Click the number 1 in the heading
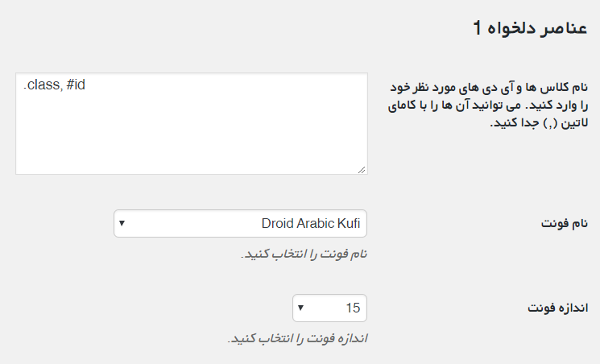The height and width of the screenshot is (364, 600). [478, 29]
